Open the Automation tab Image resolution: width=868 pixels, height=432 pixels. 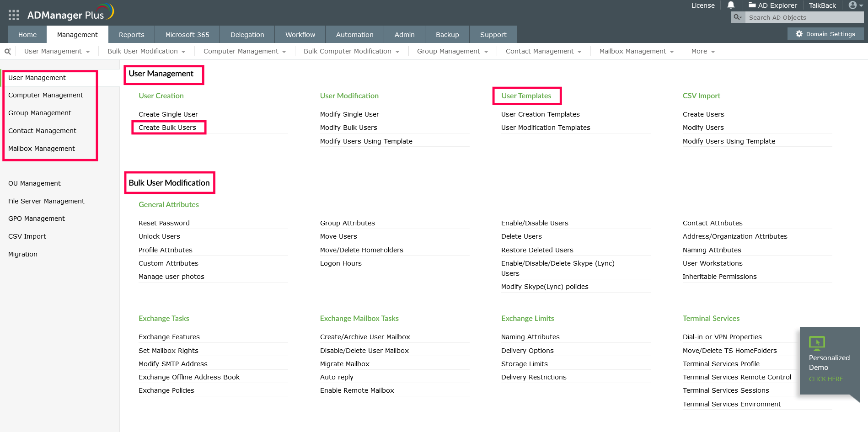(355, 34)
